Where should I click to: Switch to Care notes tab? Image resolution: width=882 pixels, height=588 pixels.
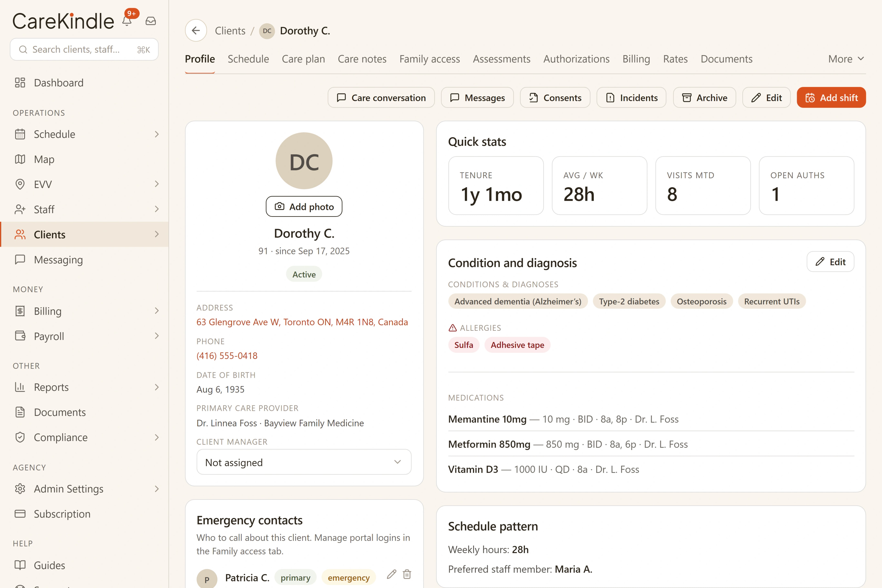[362, 59]
